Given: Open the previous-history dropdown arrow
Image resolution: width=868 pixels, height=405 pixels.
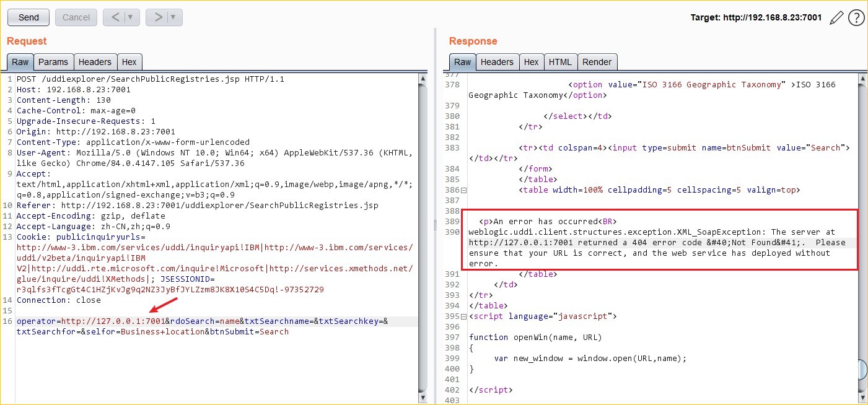Looking at the screenshot, I should click(131, 17).
